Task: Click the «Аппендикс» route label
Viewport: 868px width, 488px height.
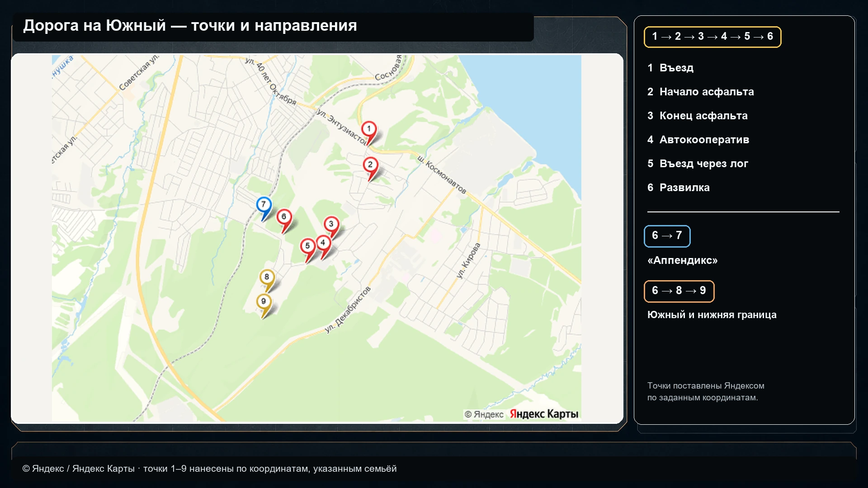Action: coord(683,260)
